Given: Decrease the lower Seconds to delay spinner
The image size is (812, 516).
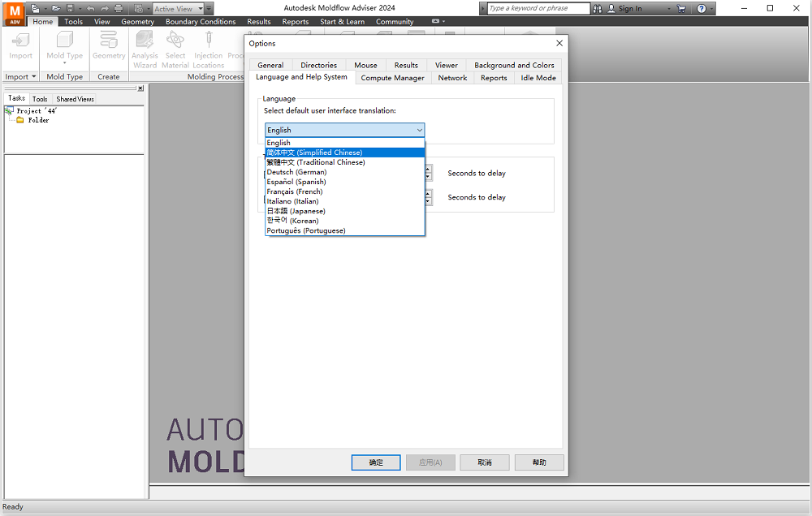Looking at the screenshot, I should pyautogui.click(x=428, y=201).
